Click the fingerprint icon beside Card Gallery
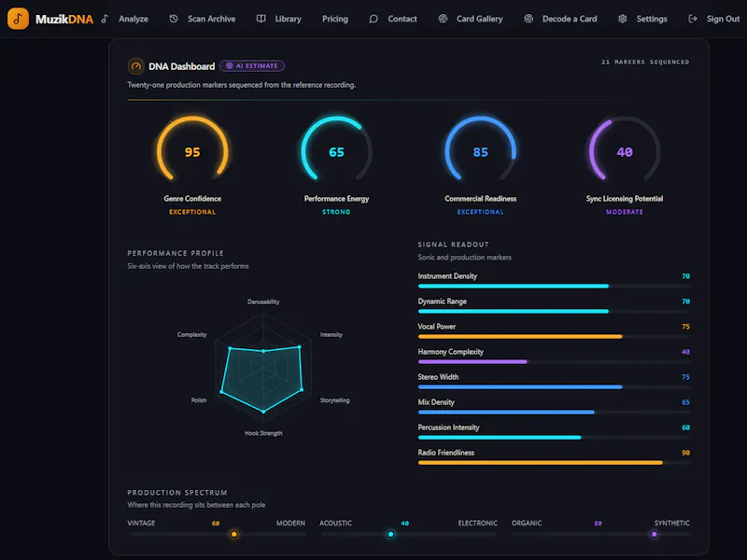747x560 pixels. pyautogui.click(x=443, y=19)
